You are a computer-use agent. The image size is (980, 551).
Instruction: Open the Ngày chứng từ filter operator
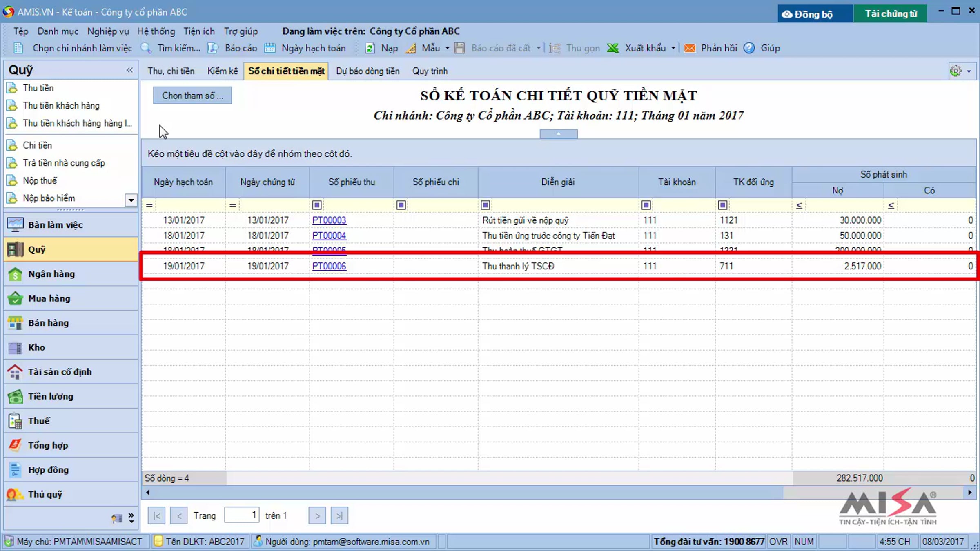click(233, 205)
